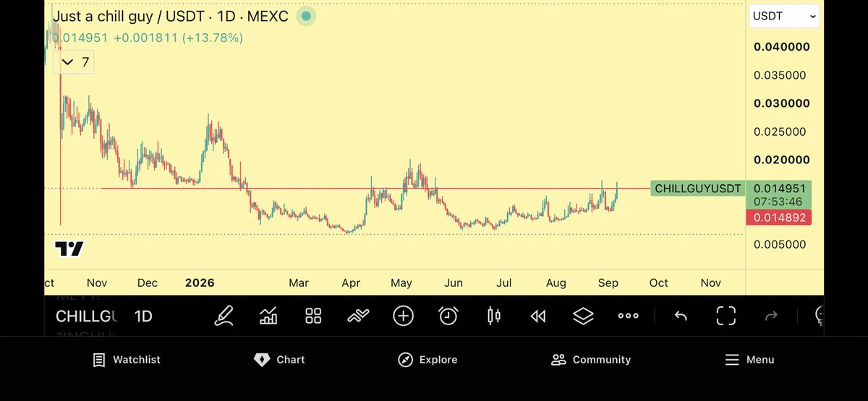Click the red 0.014892 price label
The width and height of the screenshot is (868, 401).
click(x=778, y=217)
